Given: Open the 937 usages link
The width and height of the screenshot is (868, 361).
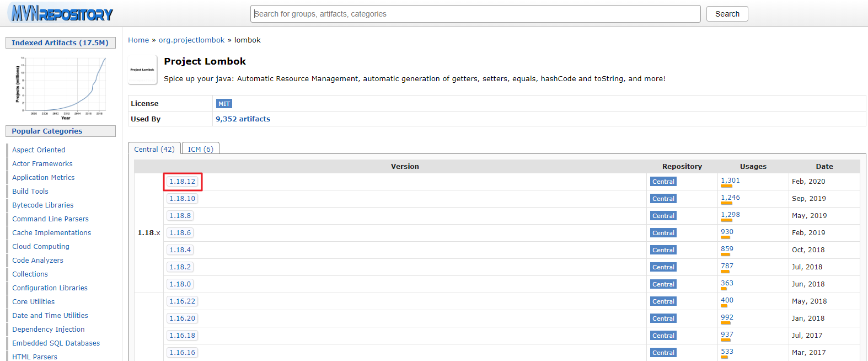Looking at the screenshot, I should (727, 335).
